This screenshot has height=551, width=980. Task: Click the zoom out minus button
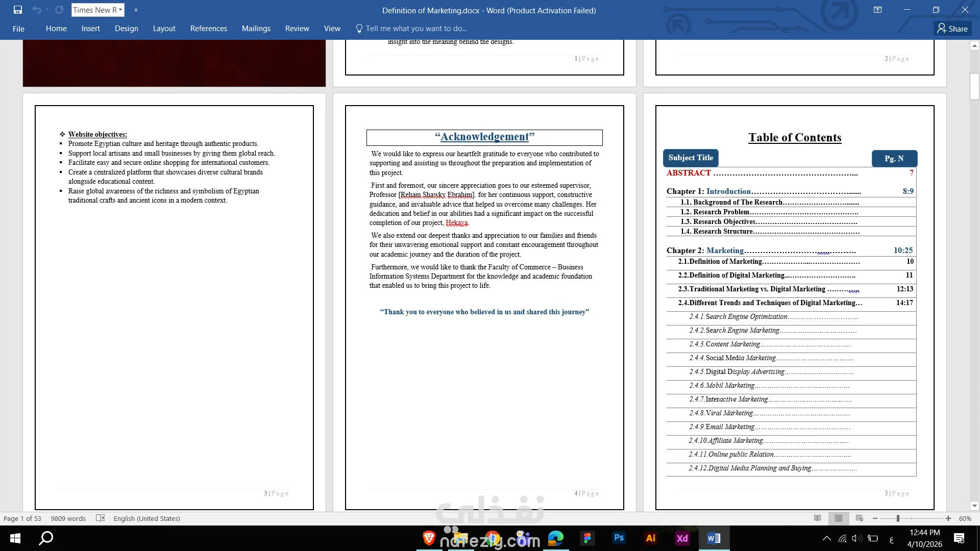tap(875, 518)
